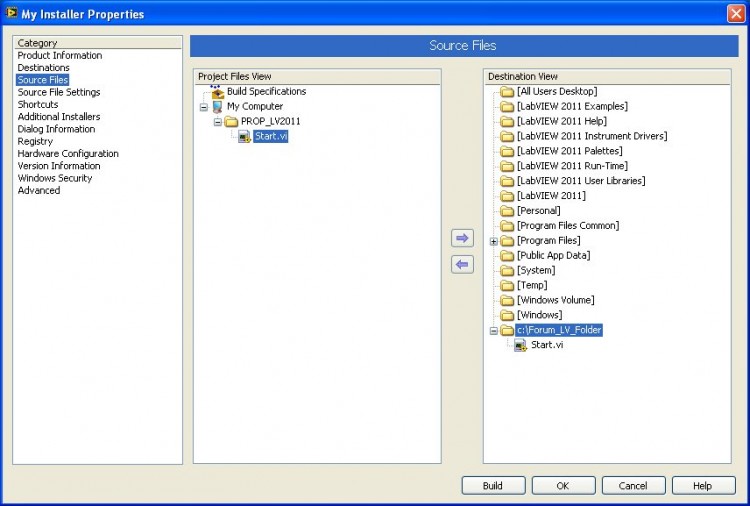This screenshot has width=750, height=506.
Task: Select the c:\Forum_LV_Folder label
Action: (559, 330)
